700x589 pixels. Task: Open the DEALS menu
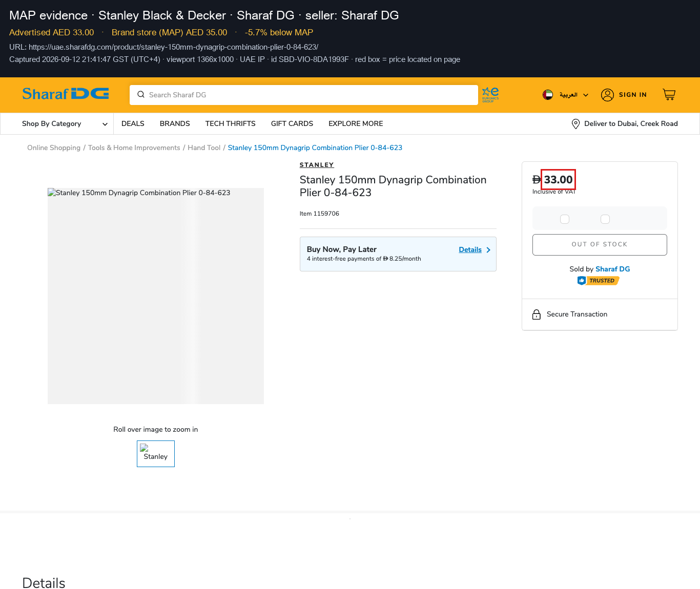coord(133,124)
